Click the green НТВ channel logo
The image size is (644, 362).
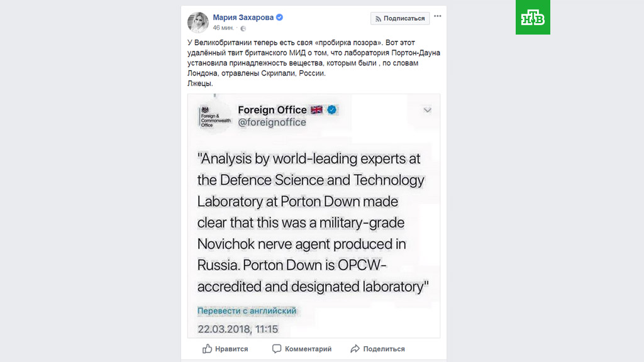(533, 18)
